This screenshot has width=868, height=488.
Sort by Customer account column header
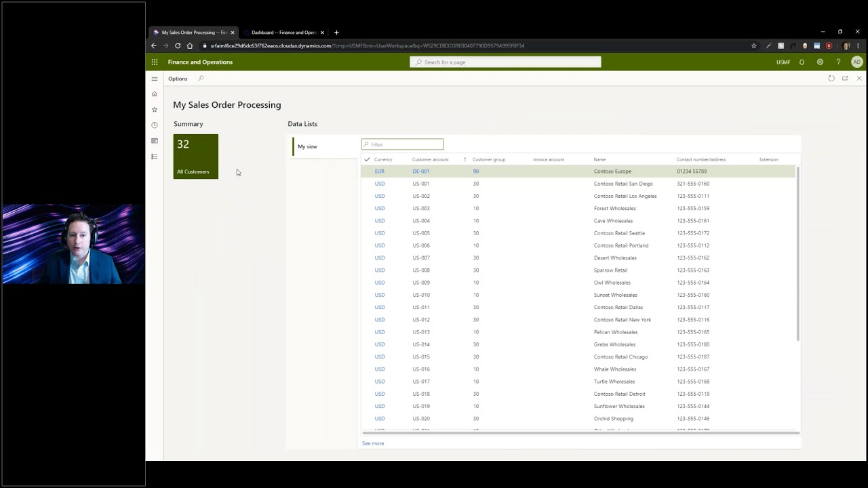coord(431,159)
